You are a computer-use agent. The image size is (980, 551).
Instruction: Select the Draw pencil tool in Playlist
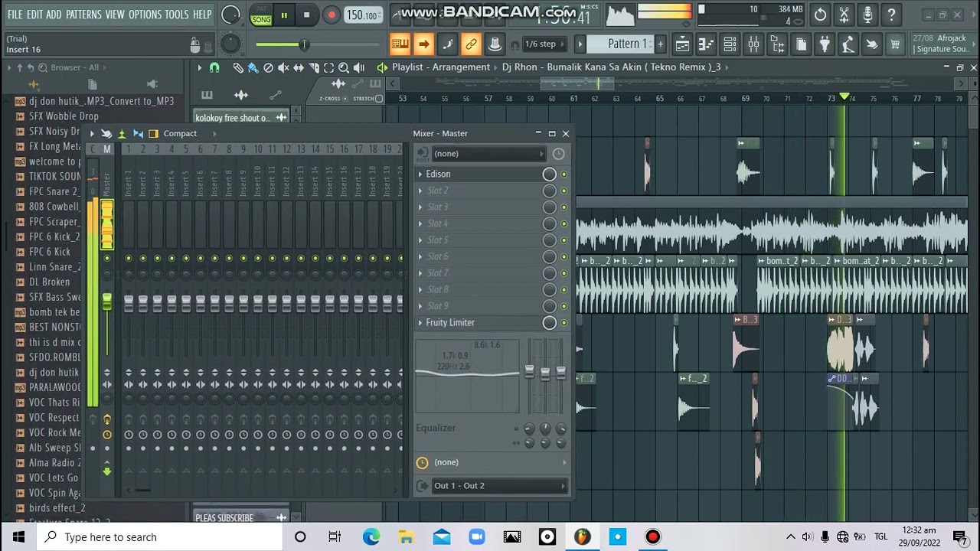[x=238, y=67]
